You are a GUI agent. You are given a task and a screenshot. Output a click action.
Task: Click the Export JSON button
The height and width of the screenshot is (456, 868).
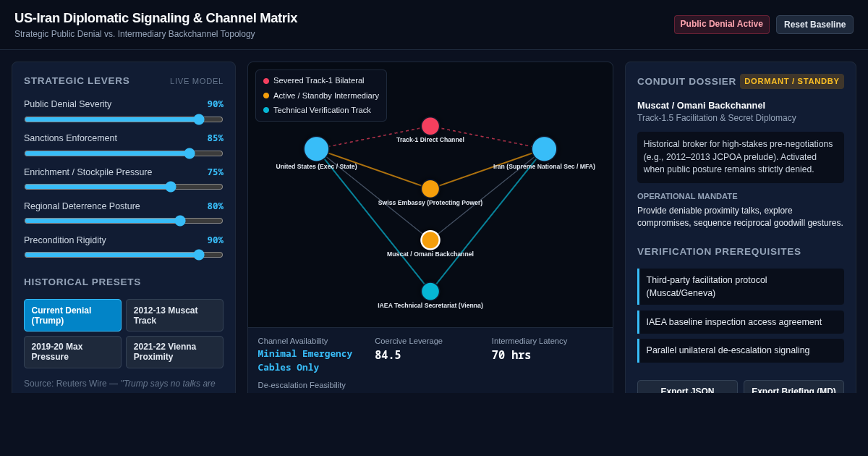click(687, 387)
